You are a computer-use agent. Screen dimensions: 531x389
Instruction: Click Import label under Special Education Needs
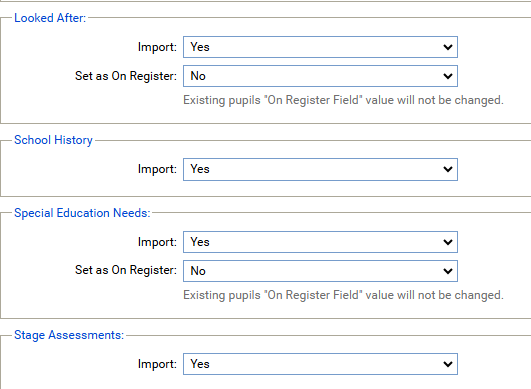pos(157,242)
